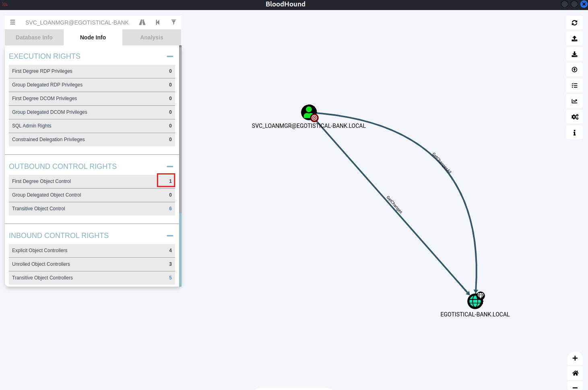Image resolution: width=588 pixels, height=390 pixels.
Task: Zoom in with the plus button
Action: click(x=575, y=358)
